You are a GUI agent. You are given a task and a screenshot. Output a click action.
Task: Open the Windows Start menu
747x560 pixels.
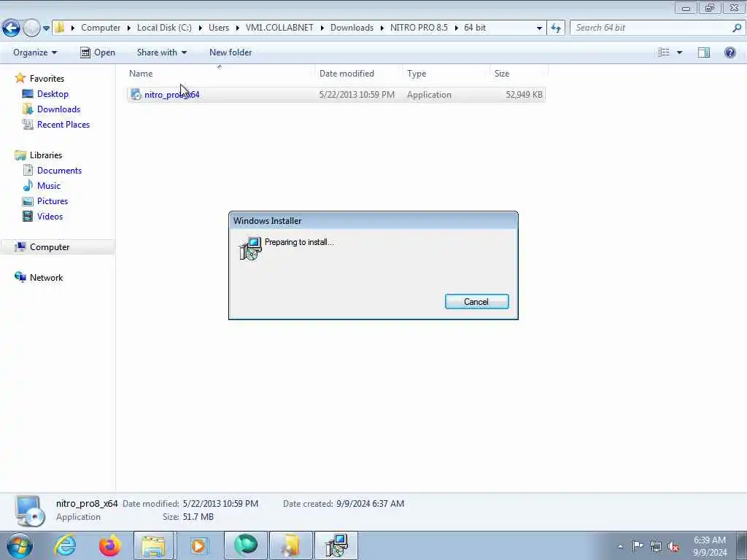(20, 545)
